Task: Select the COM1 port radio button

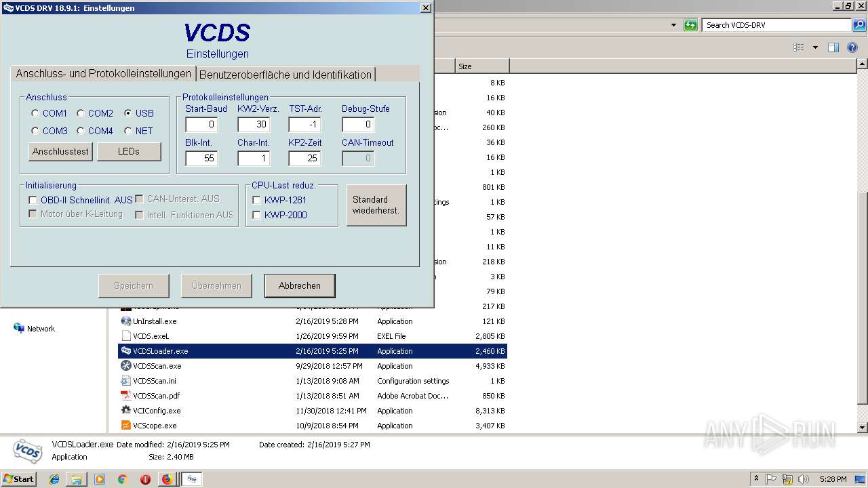Action: click(x=35, y=113)
